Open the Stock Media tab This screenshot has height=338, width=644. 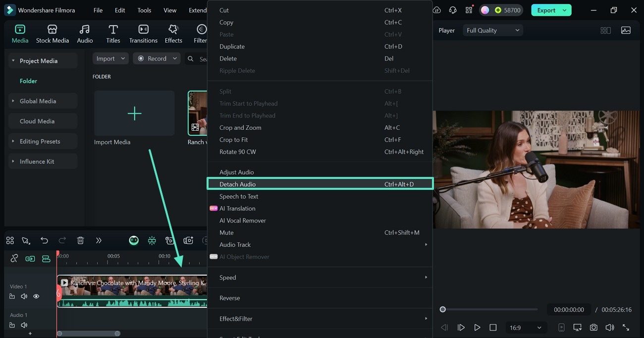52,34
